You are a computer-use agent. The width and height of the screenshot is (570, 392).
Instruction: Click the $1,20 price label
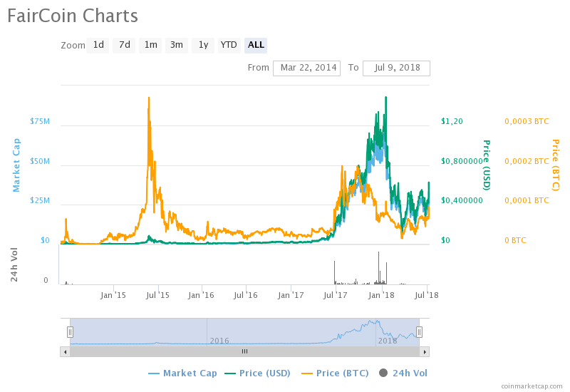[x=452, y=121]
